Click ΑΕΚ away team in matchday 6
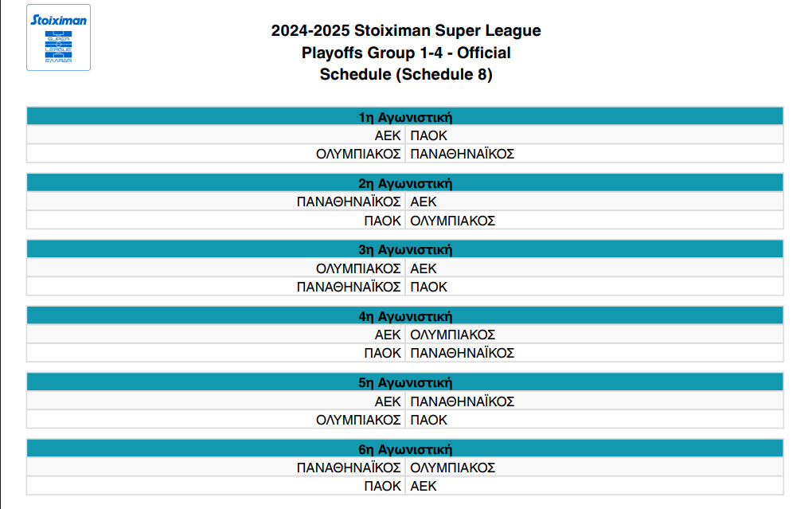The width and height of the screenshot is (812, 509). click(x=424, y=486)
